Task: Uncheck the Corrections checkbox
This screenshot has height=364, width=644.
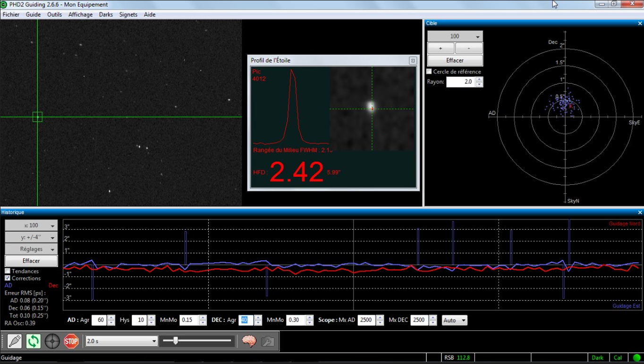Action: tap(8, 278)
